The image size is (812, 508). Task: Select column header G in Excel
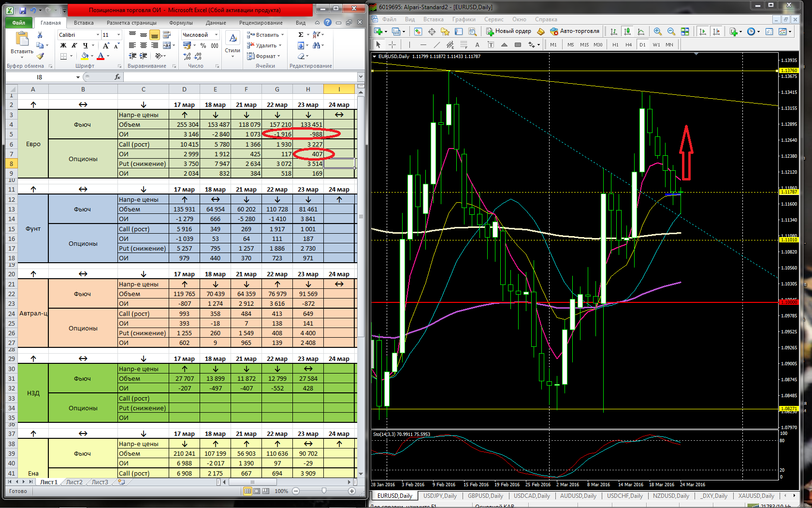pos(277,90)
